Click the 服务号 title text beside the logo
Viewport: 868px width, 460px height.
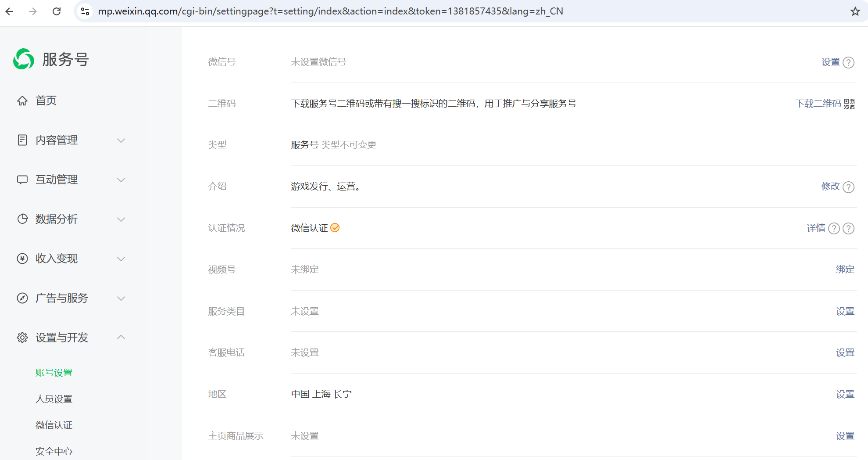66,59
